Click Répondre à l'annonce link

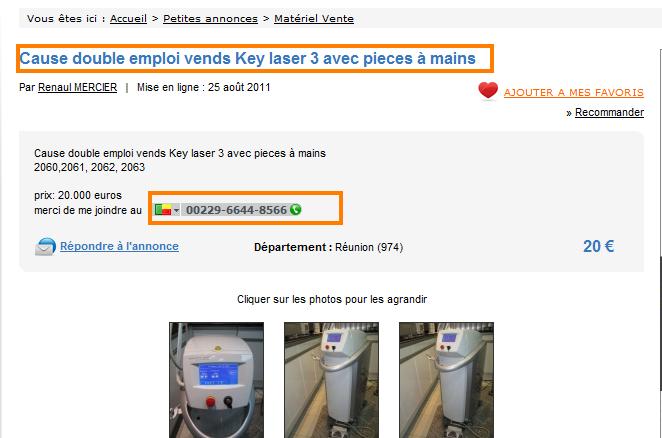[119, 246]
